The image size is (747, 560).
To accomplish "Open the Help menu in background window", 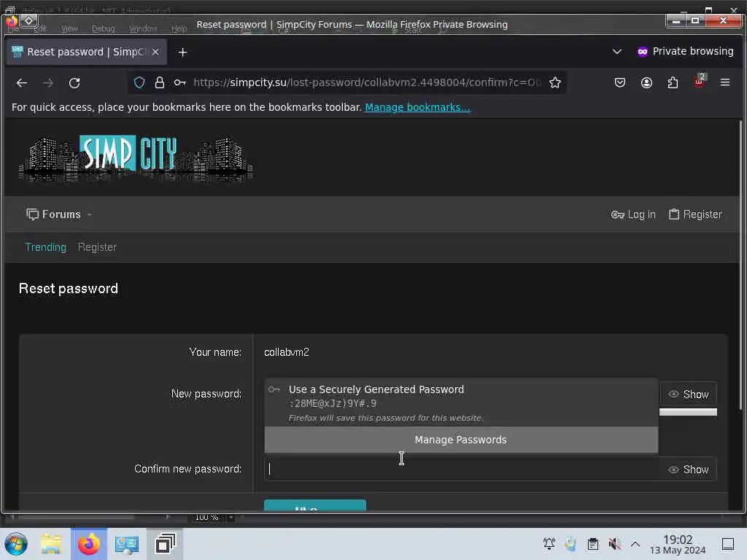I will click(179, 28).
